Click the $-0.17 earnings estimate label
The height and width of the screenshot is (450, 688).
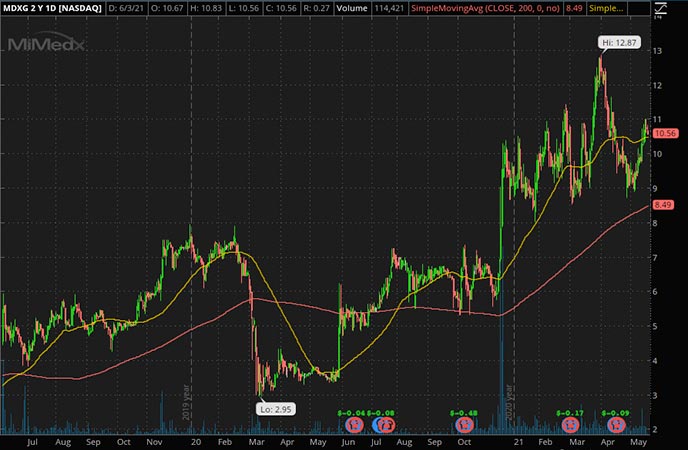coord(570,413)
